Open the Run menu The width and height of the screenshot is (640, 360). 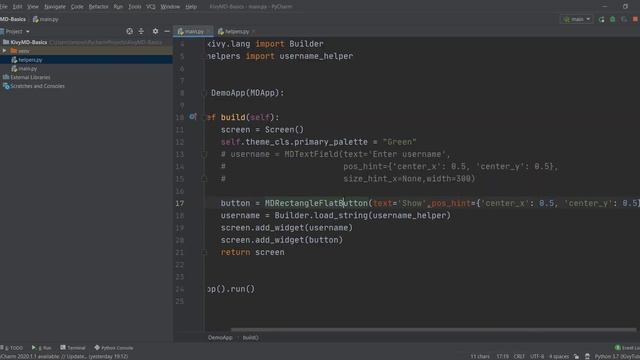pyautogui.click(x=118, y=7)
